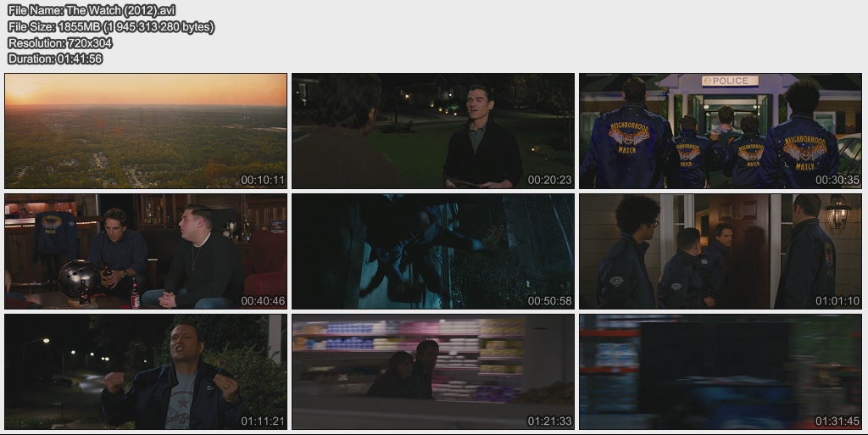Click the thumbnail of man gesturing at night
The width and height of the screenshot is (868, 435).
(146, 371)
